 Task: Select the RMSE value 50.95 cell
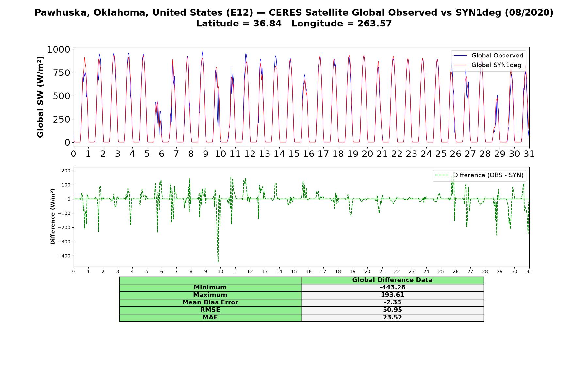point(393,310)
